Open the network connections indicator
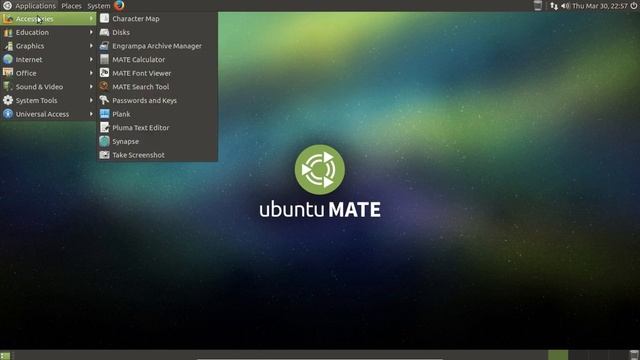640x360 pixels. click(554, 6)
